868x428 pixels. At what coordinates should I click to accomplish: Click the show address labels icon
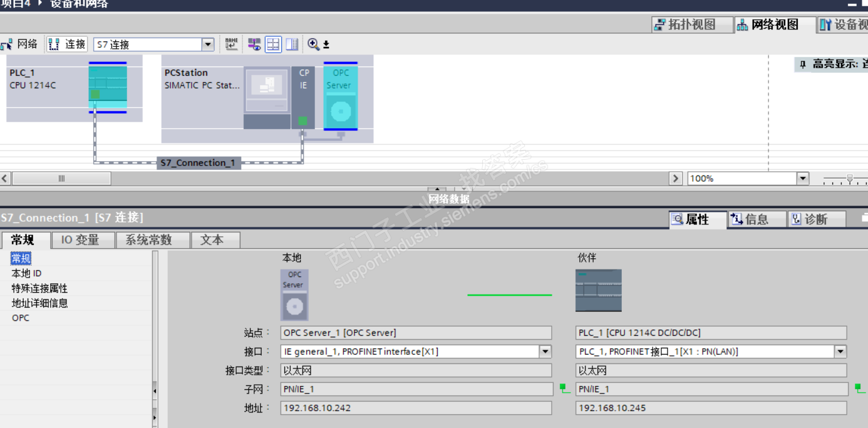[x=254, y=44]
